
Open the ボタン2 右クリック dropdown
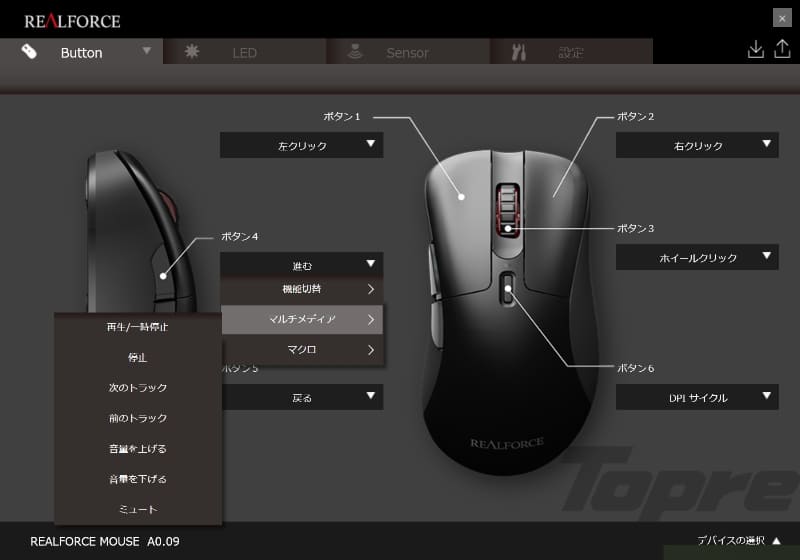click(x=697, y=145)
